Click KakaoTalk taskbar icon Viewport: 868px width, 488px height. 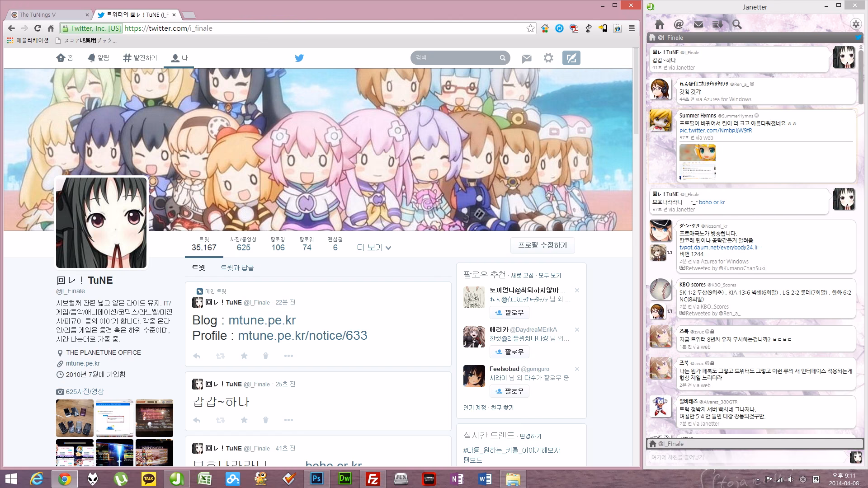[x=148, y=479]
